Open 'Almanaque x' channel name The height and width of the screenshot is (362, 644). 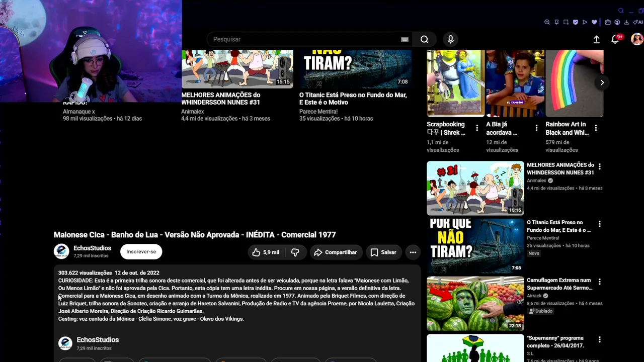79,112
